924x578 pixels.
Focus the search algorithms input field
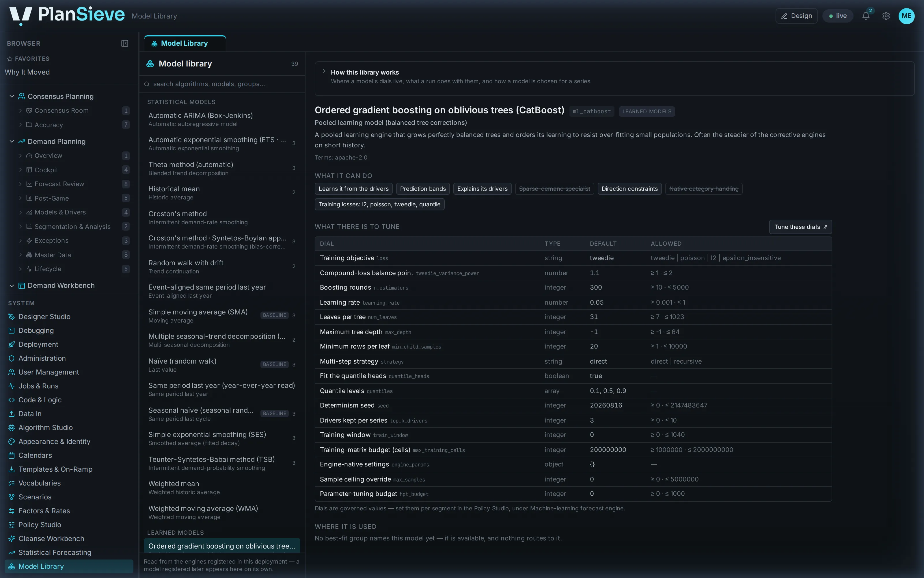pos(222,84)
